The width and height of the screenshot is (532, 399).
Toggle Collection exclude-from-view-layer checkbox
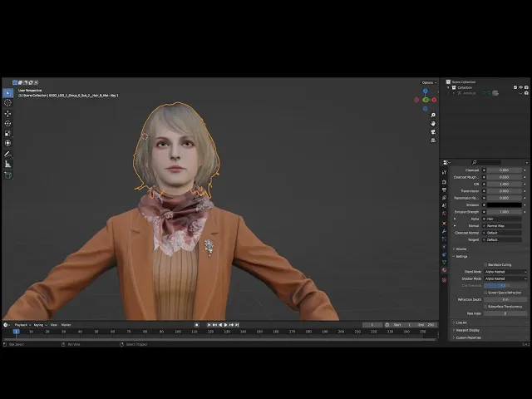(x=515, y=87)
